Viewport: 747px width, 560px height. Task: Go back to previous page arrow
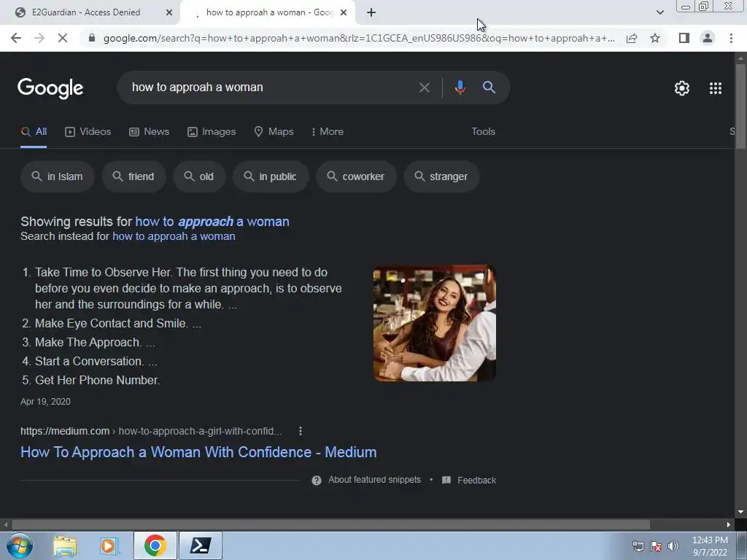(x=16, y=38)
